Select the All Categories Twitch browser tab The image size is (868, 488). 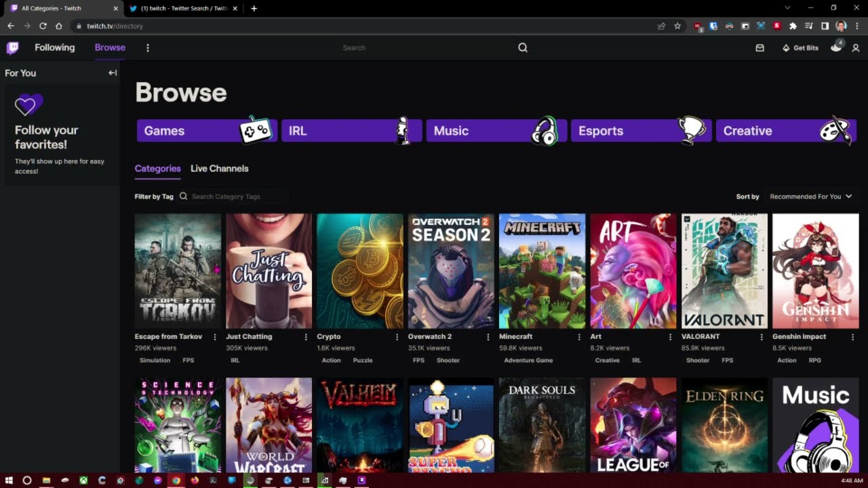62,8
